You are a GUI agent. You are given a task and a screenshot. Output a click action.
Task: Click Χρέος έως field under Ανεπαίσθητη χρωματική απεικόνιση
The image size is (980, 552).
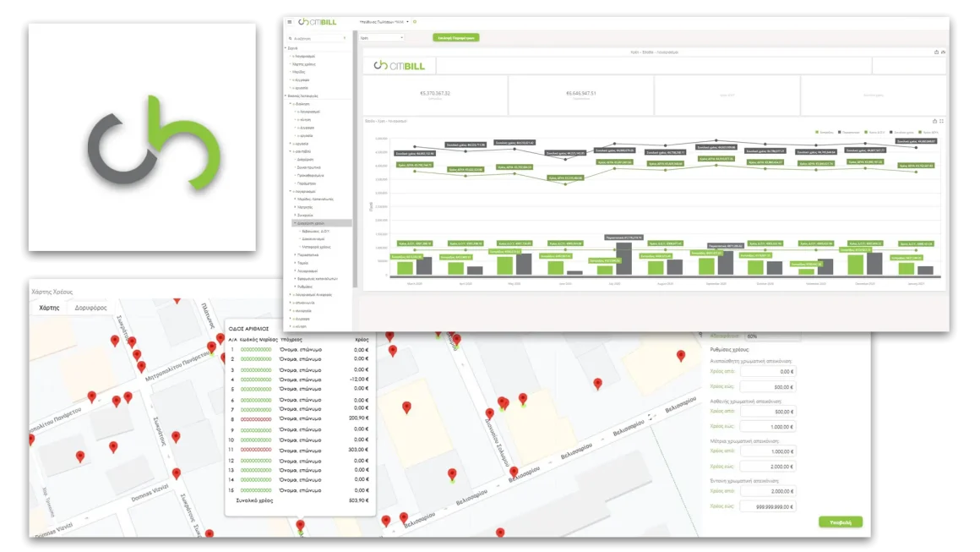(767, 387)
